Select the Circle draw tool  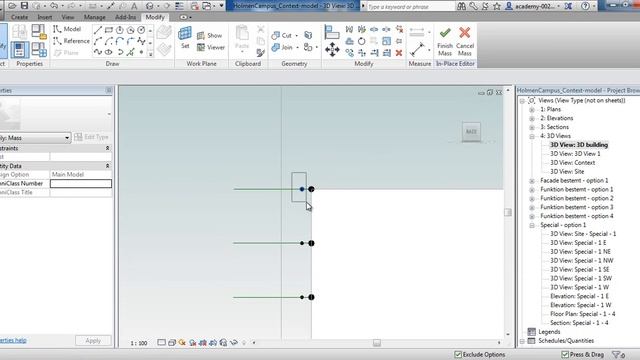[141, 30]
